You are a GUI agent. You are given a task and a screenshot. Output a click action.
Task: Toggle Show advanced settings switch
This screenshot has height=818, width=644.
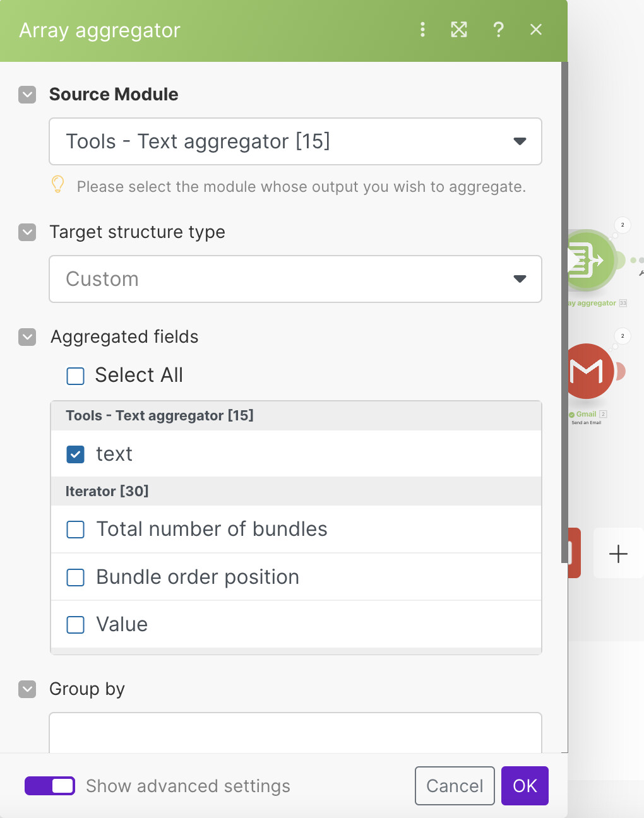point(50,786)
